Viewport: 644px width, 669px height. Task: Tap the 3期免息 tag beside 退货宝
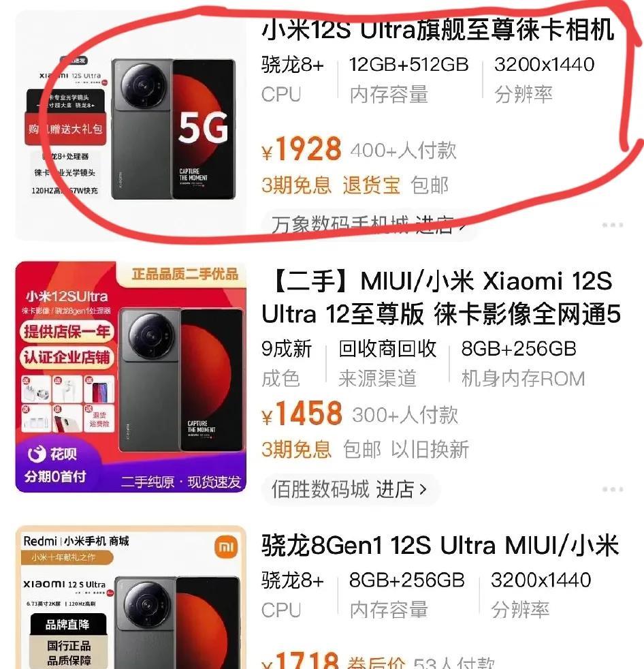click(297, 185)
